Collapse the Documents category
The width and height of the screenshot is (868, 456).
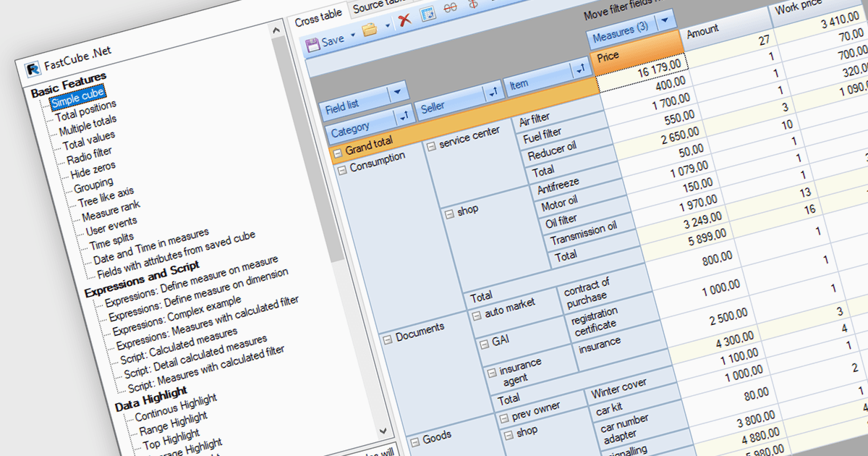click(x=387, y=338)
